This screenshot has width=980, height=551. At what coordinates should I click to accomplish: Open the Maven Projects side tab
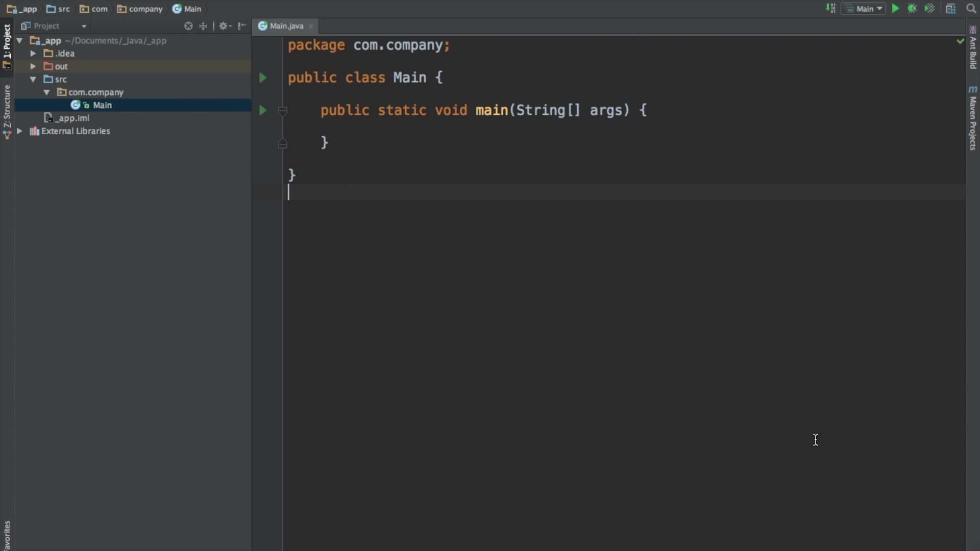tap(973, 118)
